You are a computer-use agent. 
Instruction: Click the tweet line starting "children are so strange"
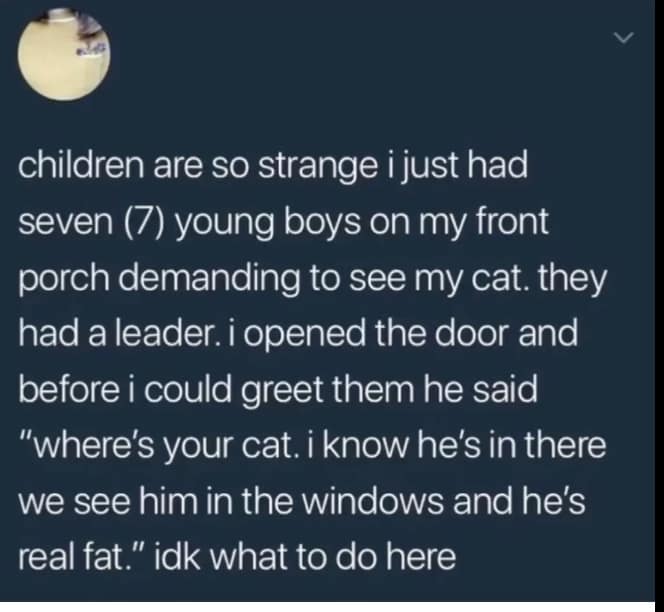click(273, 167)
